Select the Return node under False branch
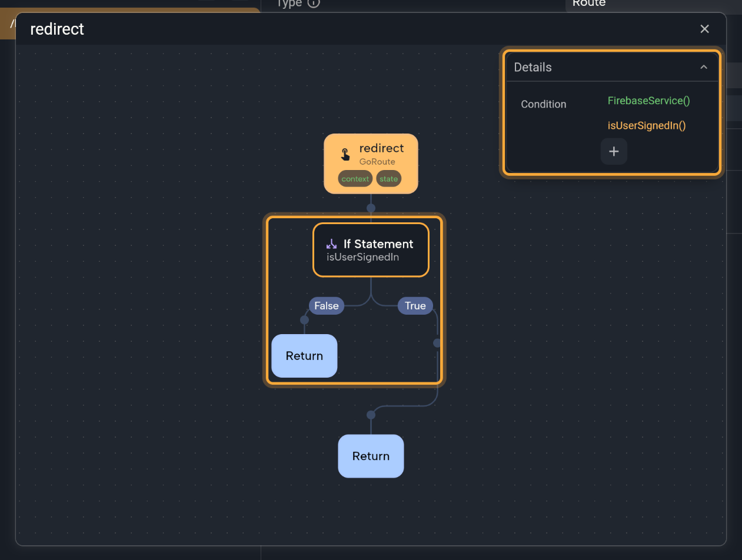 pyautogui.click(x=304, y=356)
